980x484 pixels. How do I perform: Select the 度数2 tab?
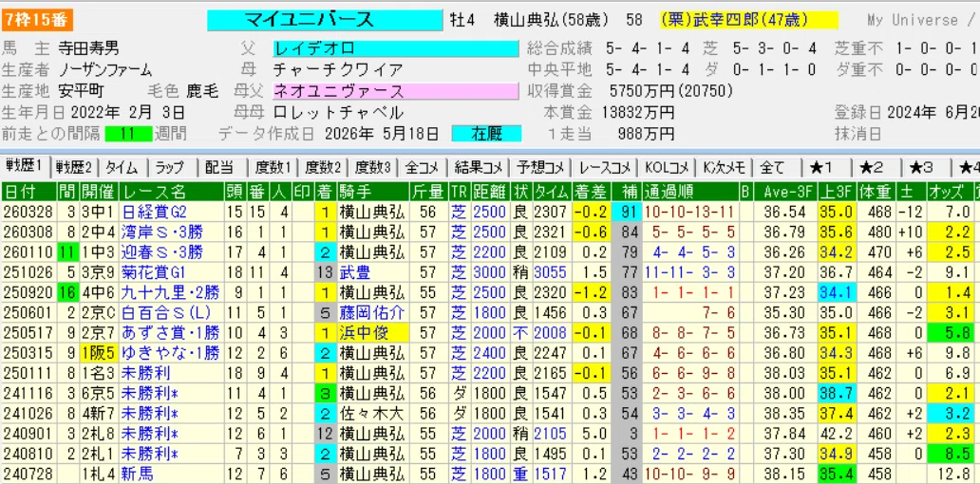[322, 167]
